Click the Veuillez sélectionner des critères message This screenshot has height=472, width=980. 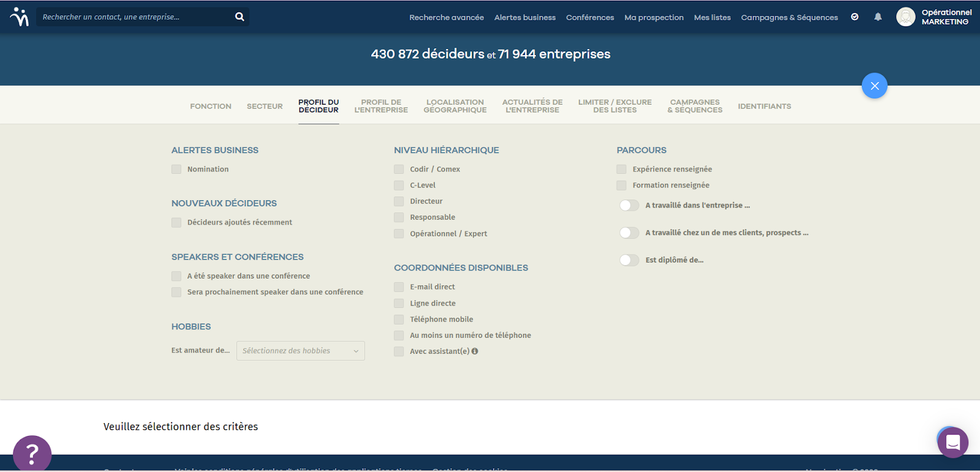[181, 427]
